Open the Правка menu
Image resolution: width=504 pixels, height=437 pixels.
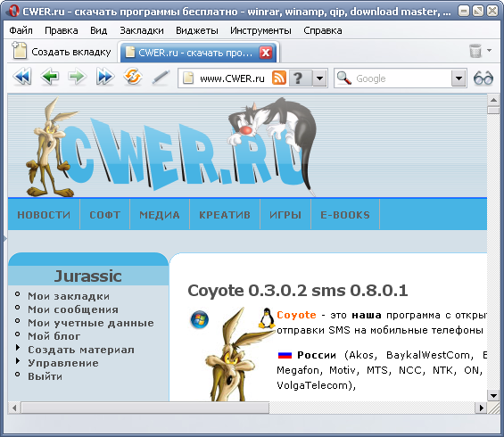click(61, 30)
